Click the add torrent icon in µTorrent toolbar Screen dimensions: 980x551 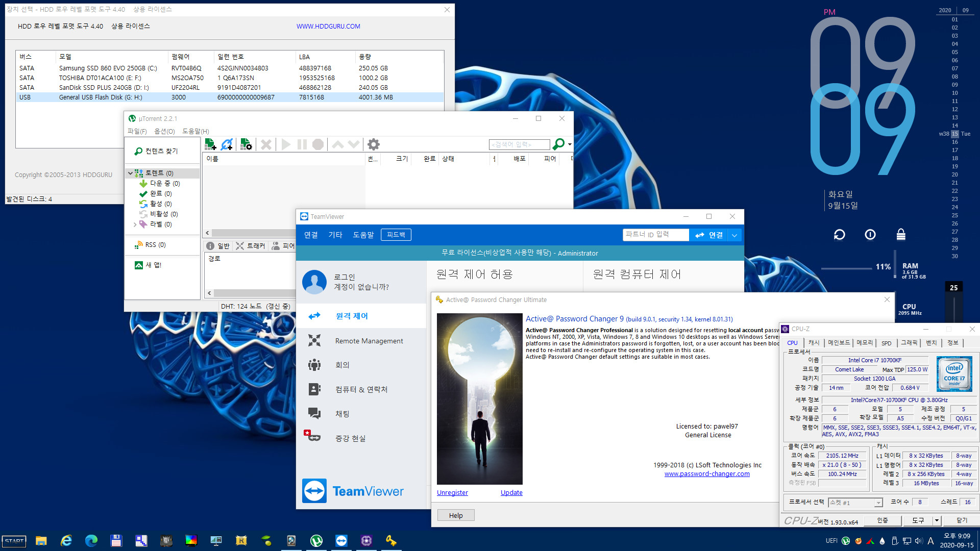click(210, 144)
